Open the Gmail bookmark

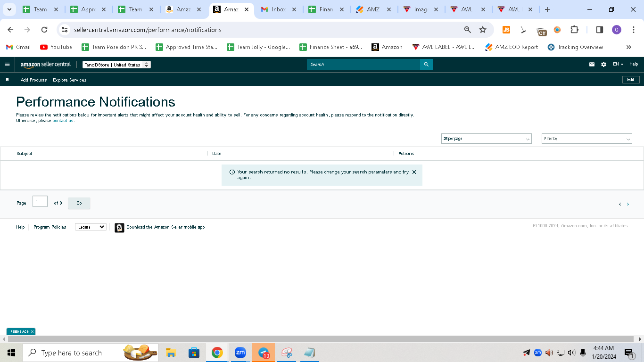coord(18,47)
